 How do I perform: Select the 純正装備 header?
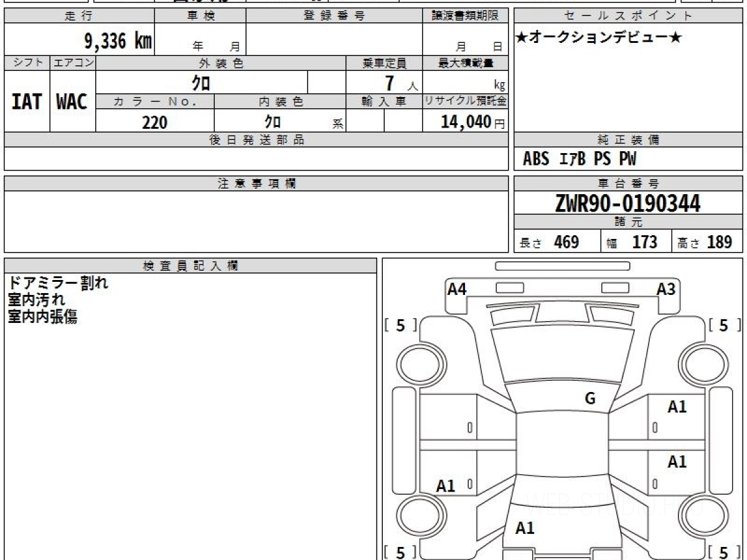[x=629, y=140]
